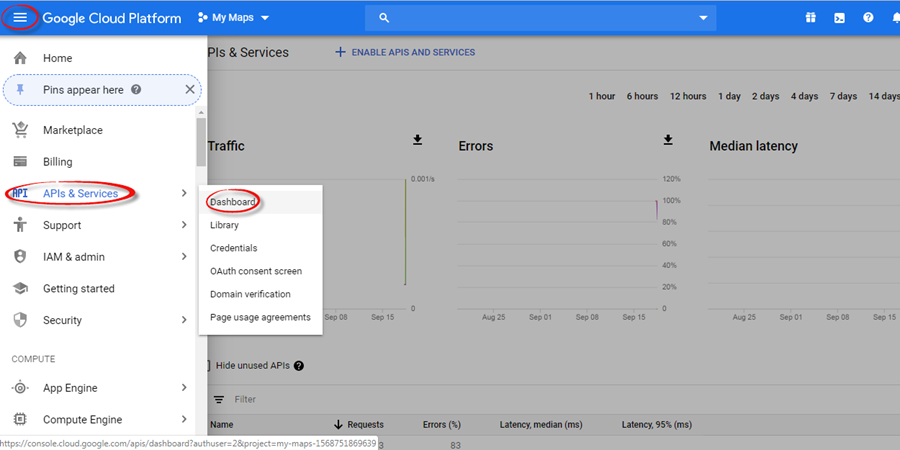Open help for Pins appear here
The image size is (900, 450).
click(136, 90)
